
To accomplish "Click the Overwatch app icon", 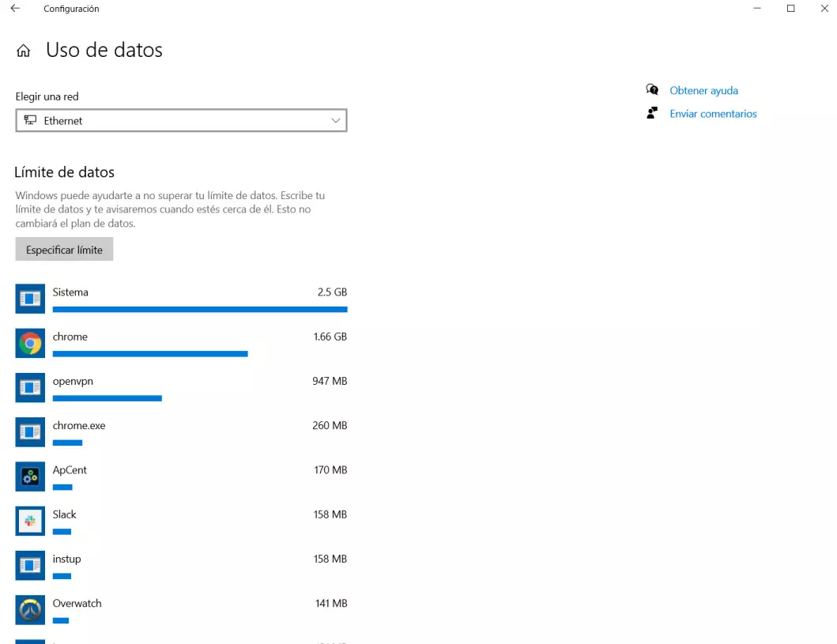I will [x=30, y=610].
